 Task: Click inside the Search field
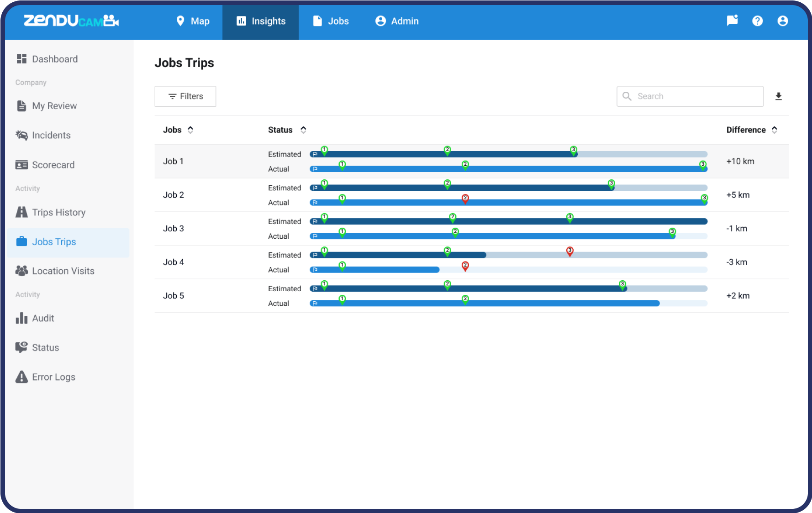tap(690, 96)
